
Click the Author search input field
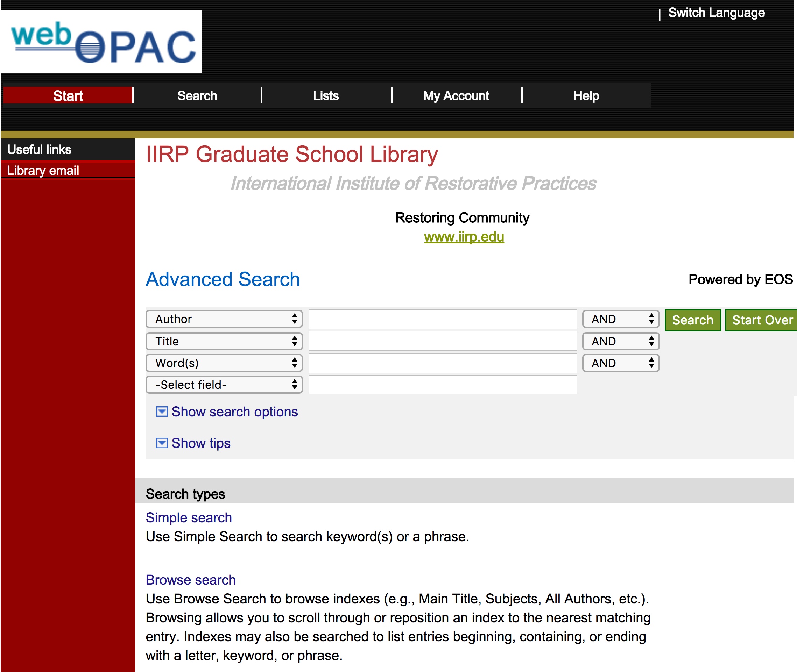pyautogui.click(x=443, y=319)
